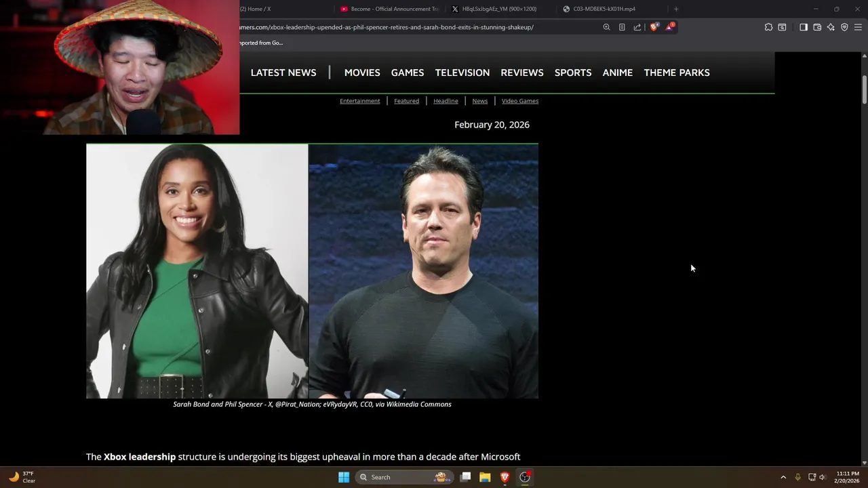
Task: Click the OBS Studio taskbar icon
Action: click(525, 477)
